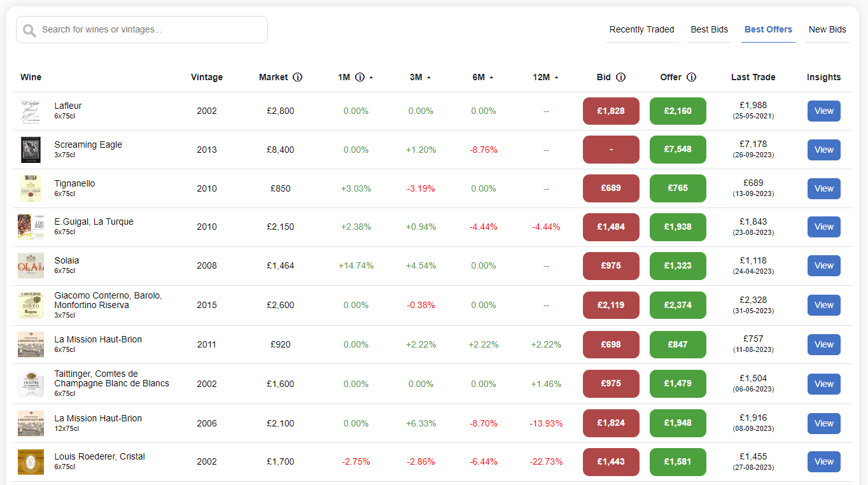Click Taittinger £1,479 offer button
Screen dimensions: 868x485
point(678,384)
